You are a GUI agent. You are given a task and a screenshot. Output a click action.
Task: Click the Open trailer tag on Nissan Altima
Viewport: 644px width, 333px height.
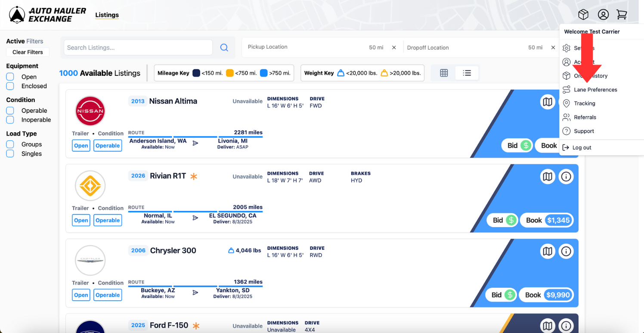(x=81, y=146)
